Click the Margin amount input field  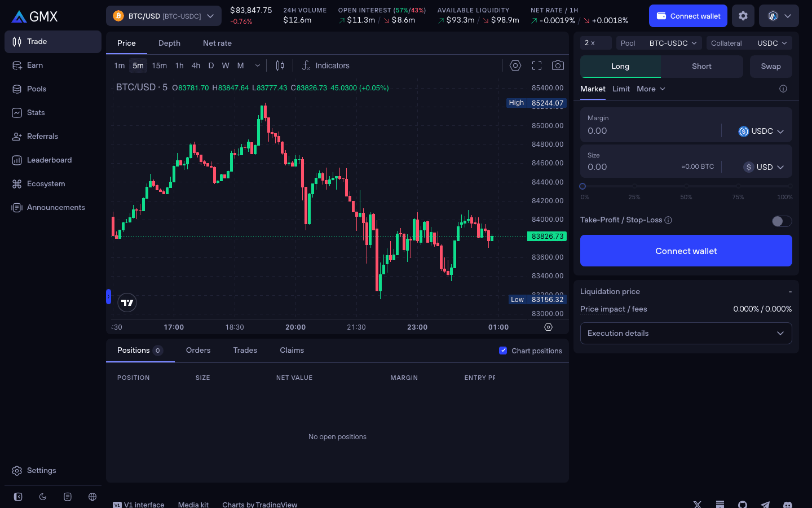(651, 131)
